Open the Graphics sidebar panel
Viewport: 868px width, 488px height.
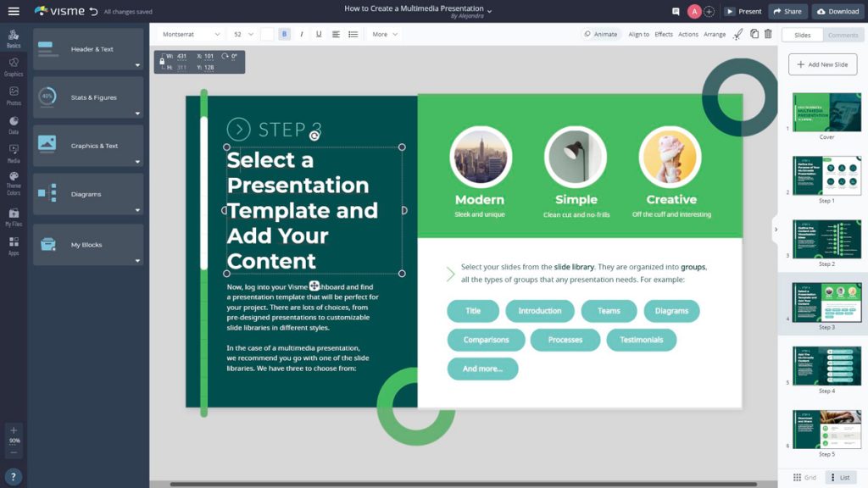tap(14, 66)
